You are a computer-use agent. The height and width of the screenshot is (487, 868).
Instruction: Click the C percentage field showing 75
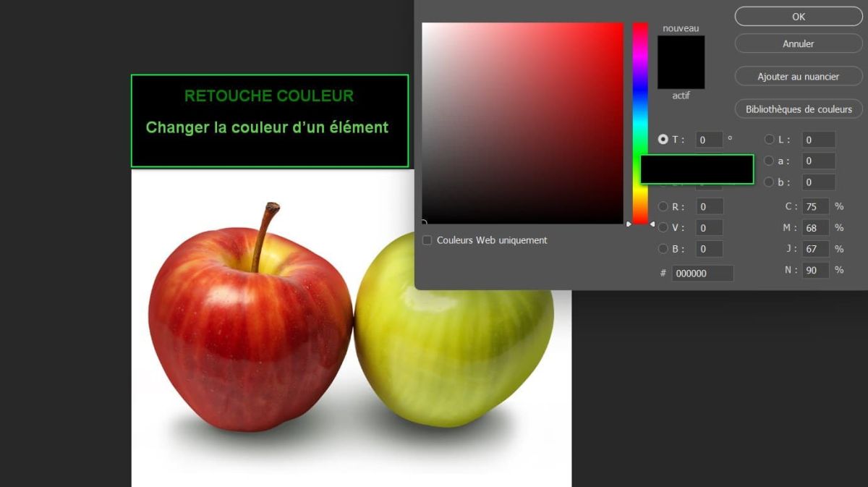tap(815, 206)
